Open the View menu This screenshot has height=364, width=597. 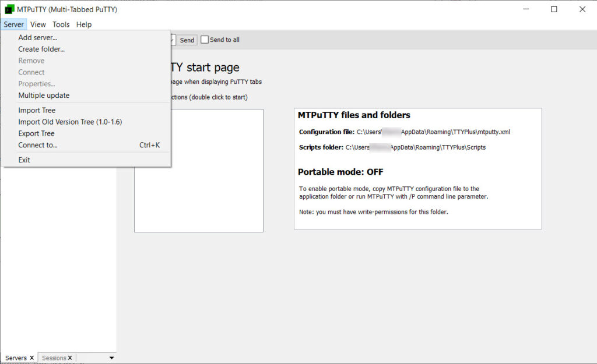[x=38, y=24]
